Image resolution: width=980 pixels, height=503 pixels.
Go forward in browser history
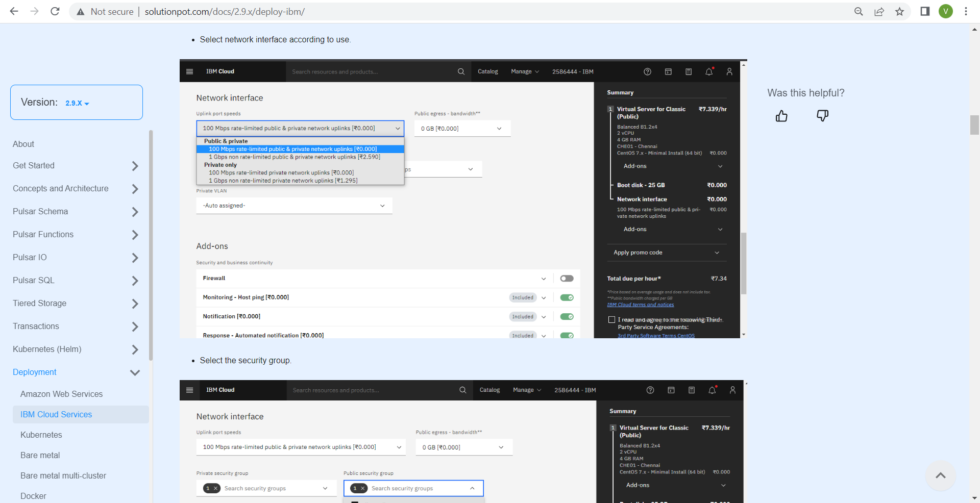(34, 11)
